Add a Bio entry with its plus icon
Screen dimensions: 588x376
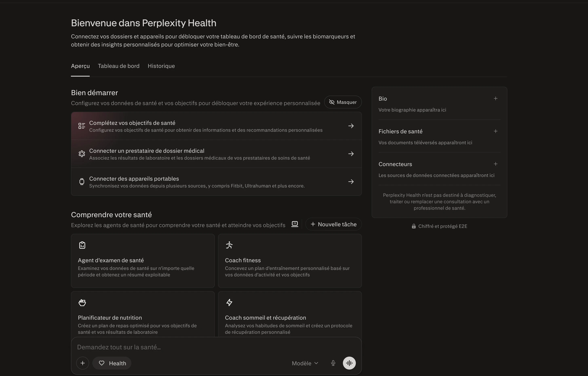pos(495,98)
